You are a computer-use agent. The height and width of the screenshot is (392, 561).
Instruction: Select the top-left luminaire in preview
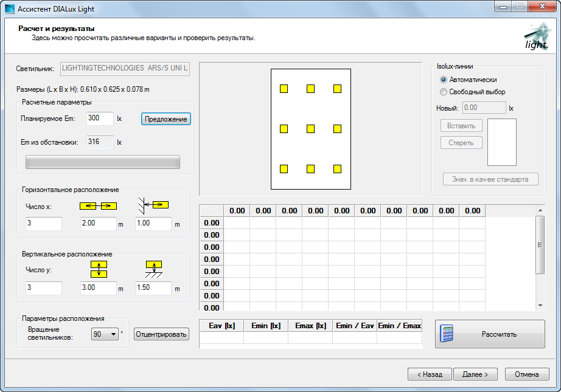(x=284, y=89)
